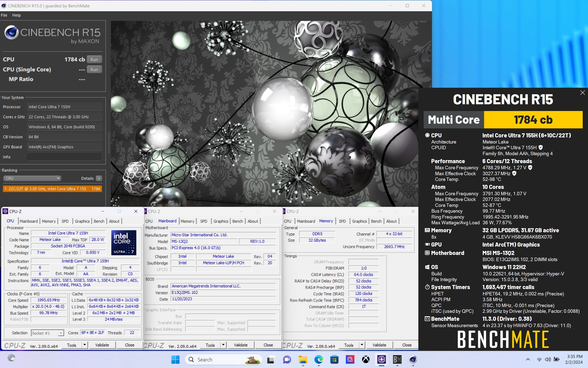588x368 pixels.
Task: Open Memory tab in first CPU-Z window
Action: [49, 221]
